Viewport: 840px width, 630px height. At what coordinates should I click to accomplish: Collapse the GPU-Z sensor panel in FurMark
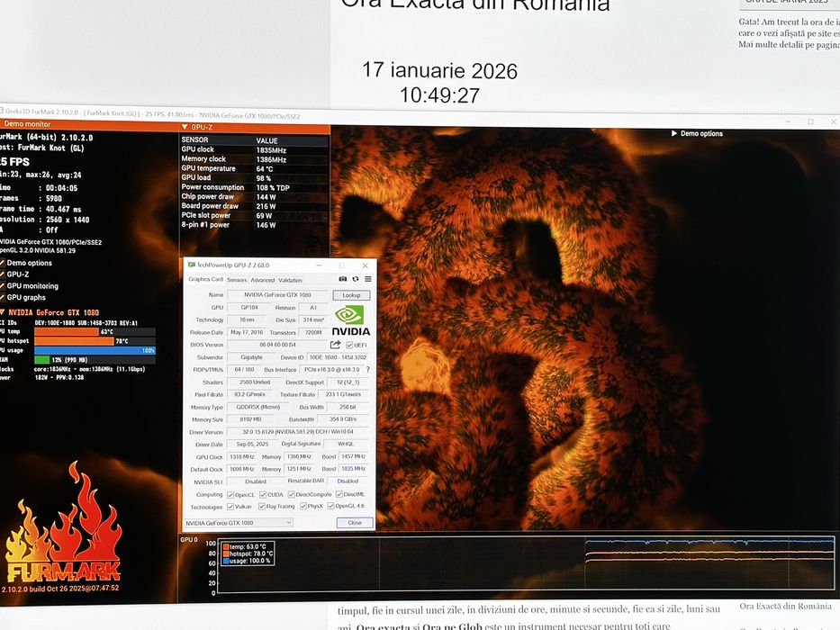[x=185, y=128]
